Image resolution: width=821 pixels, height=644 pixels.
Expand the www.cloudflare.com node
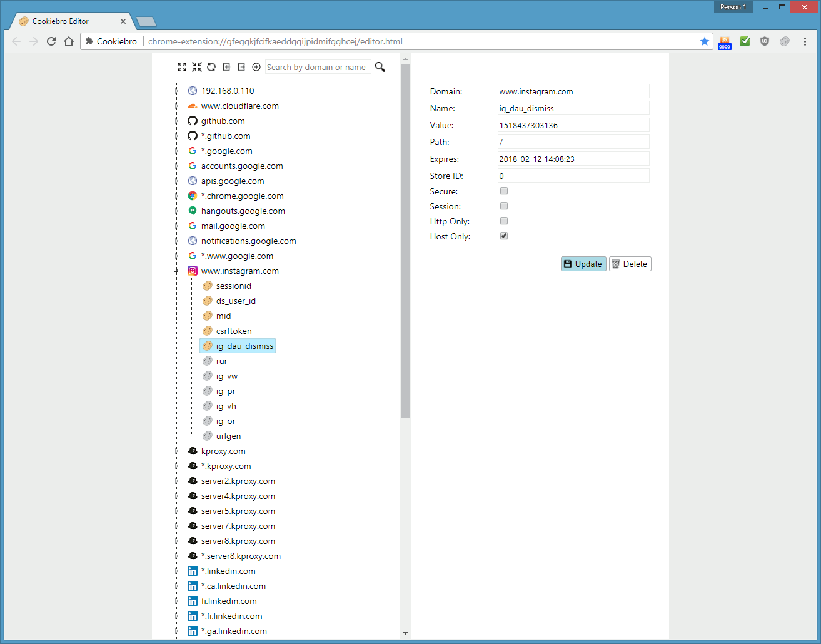coord(177,106)
